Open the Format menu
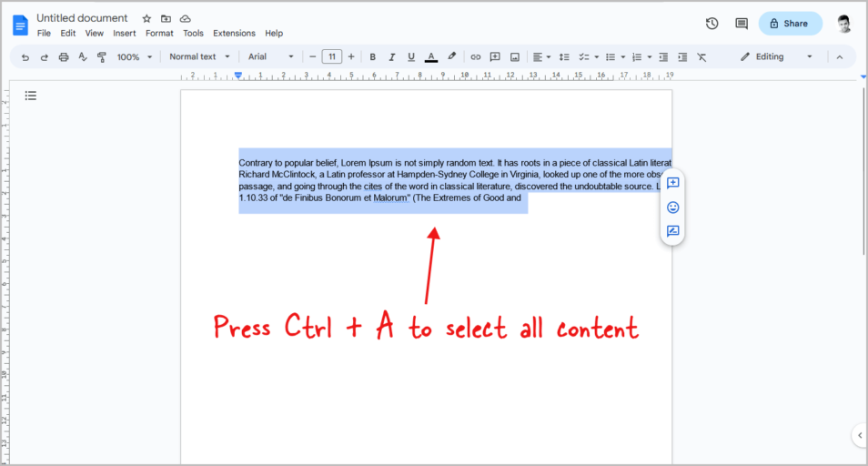The width and height of the screenshot is (868, 466). tap(159, 33)
